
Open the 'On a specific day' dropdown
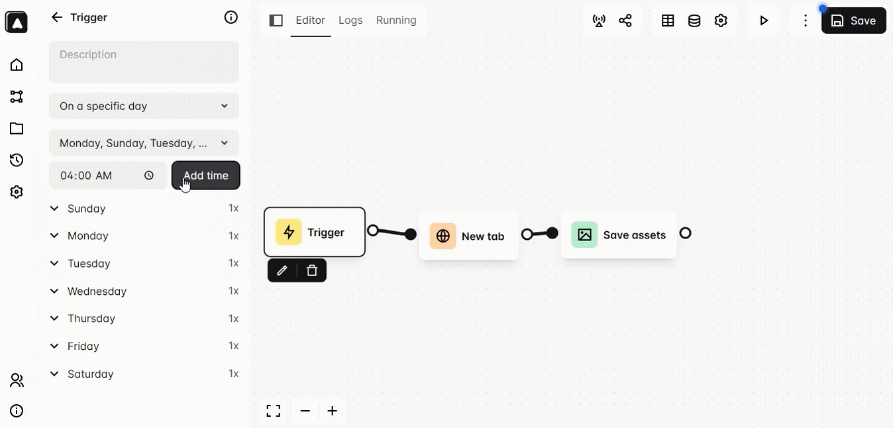144,105
